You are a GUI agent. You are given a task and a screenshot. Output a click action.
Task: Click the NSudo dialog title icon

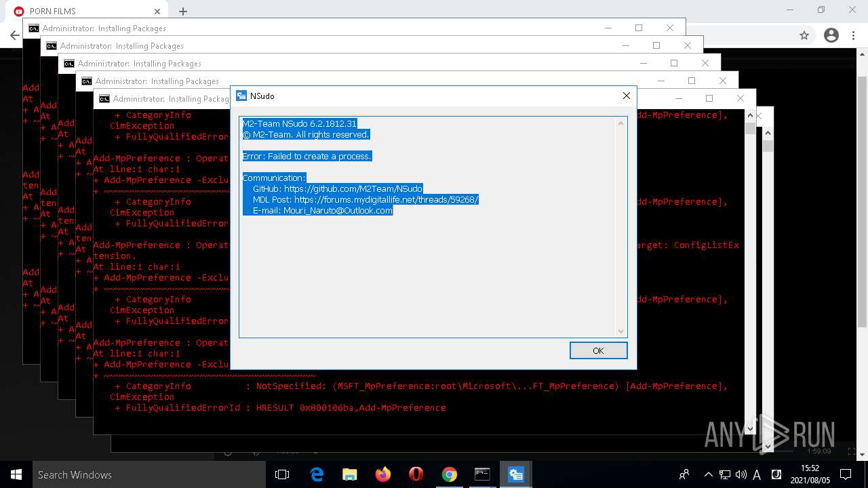coord(241,96)
